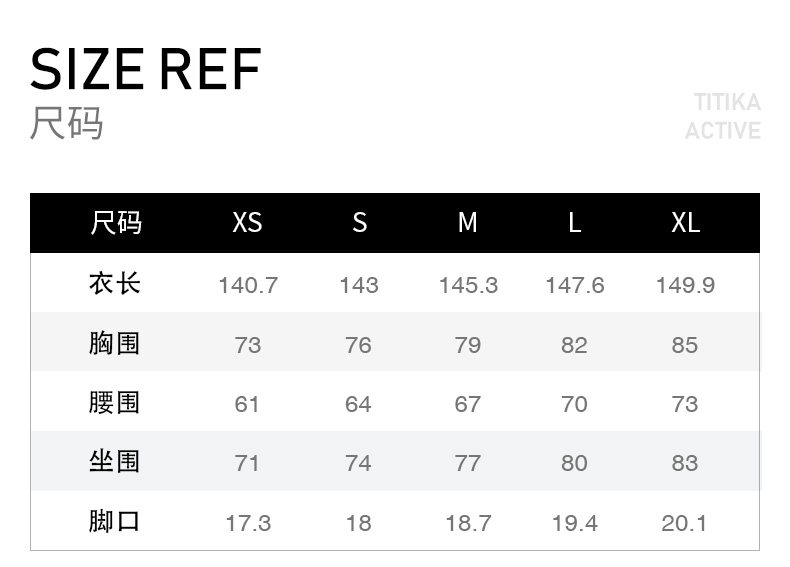The width and height of the screenshot is (790, 567).
Task: Click the gray 尺码 subtitle under heading
Action: (x=67, y=123)
